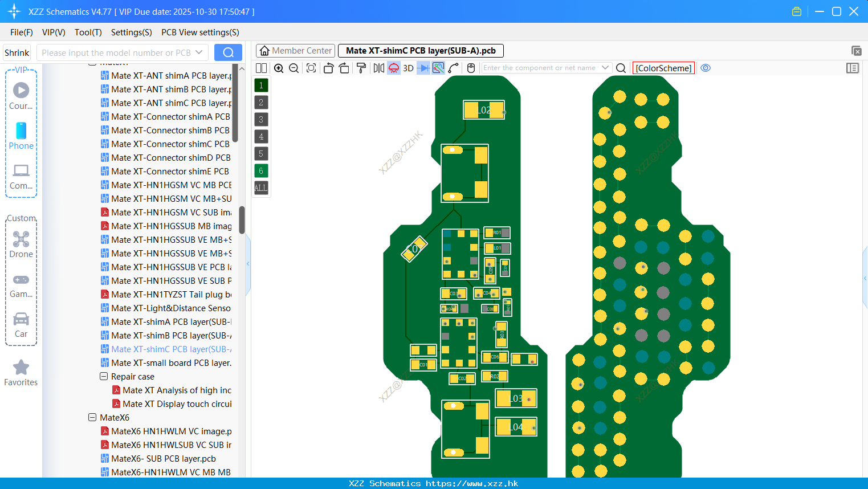Select Mate XT-shimC PCB layer(SUB-A).pcb tab
The height and width of the screenshot is (489, 868).
tap(421, 51)
